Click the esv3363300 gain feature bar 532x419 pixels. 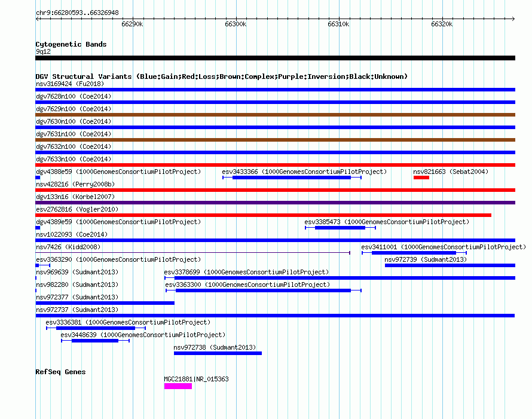264,290
